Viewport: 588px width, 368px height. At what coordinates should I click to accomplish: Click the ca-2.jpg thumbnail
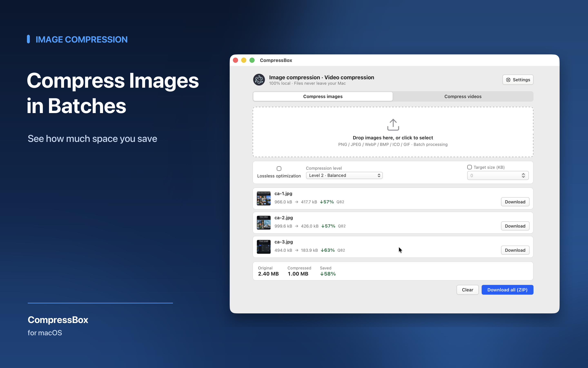click(x=264, y=222)
